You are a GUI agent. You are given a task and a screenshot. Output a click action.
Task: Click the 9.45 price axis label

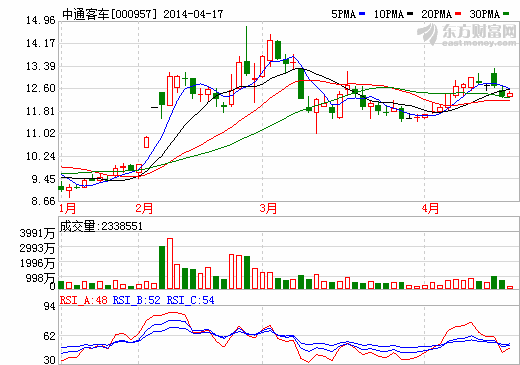pyautogui.click(x=43, y=179)
